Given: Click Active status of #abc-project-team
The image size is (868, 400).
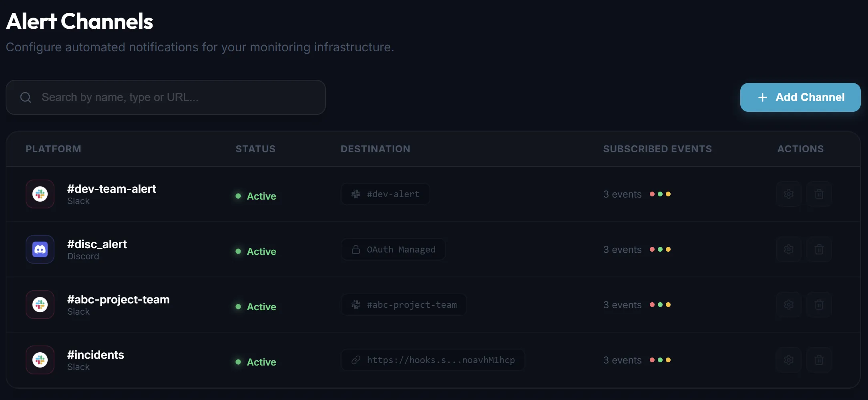Looking at the screenshot, I should tap(256, 307).
